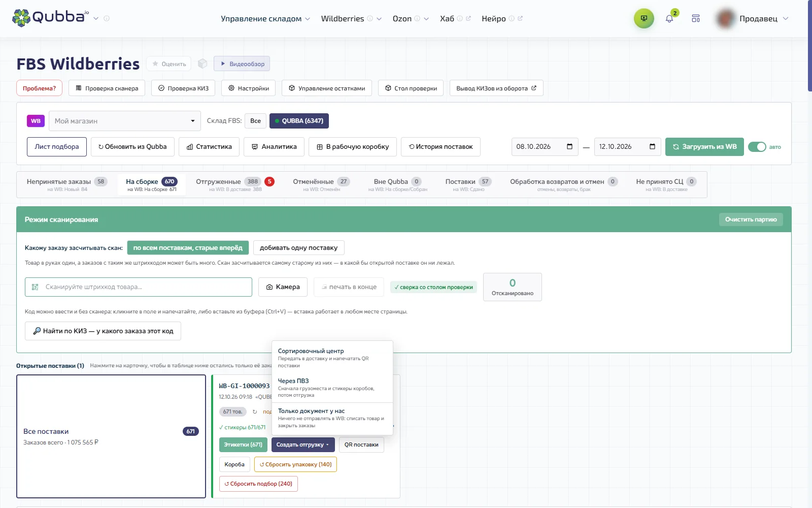Expand the Ozon menu chevron

[426, 19]
